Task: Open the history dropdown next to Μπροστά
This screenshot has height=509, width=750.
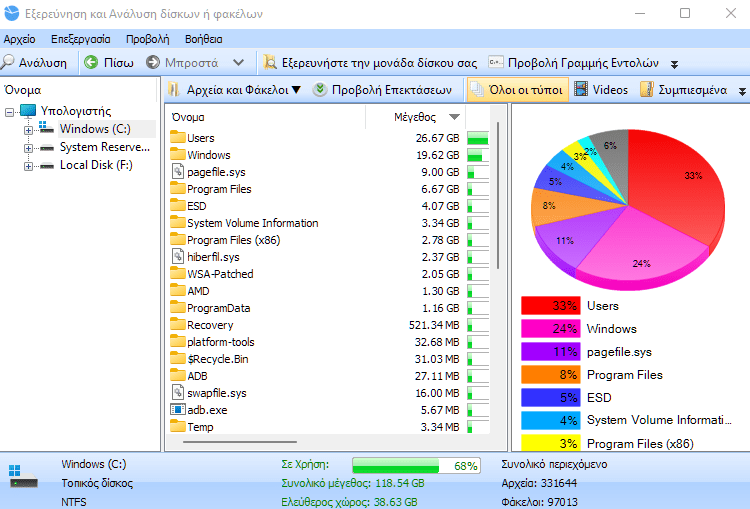Action: 238,63
